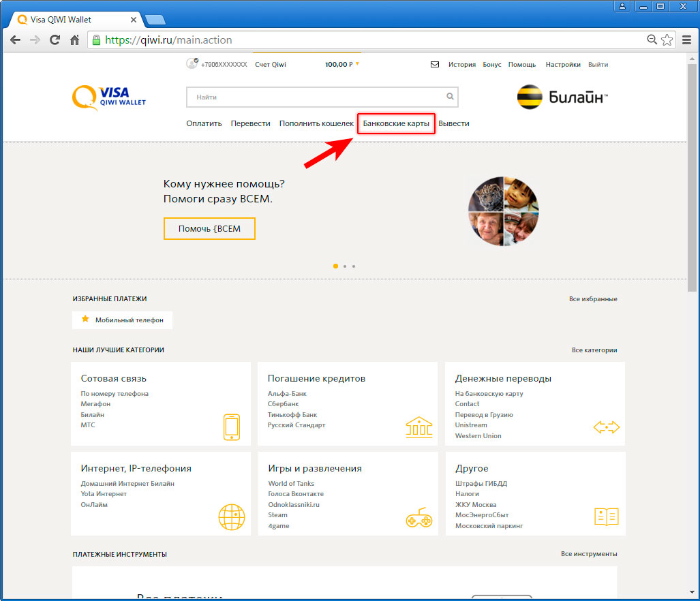Click the mobile phone icon in Сотовая связь
This screenshot has width=700, height=601.
232,427
